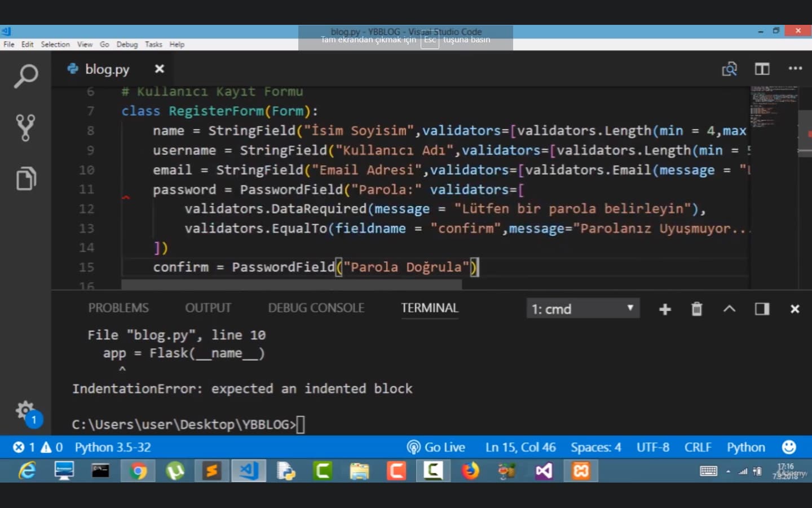Kill the terminal with the trash icon
Viewport: 812px width, 508px height.
(697, 309)
